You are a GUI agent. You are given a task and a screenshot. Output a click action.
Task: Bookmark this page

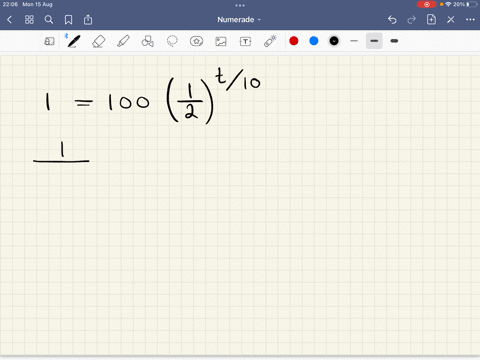click(68, 20)
